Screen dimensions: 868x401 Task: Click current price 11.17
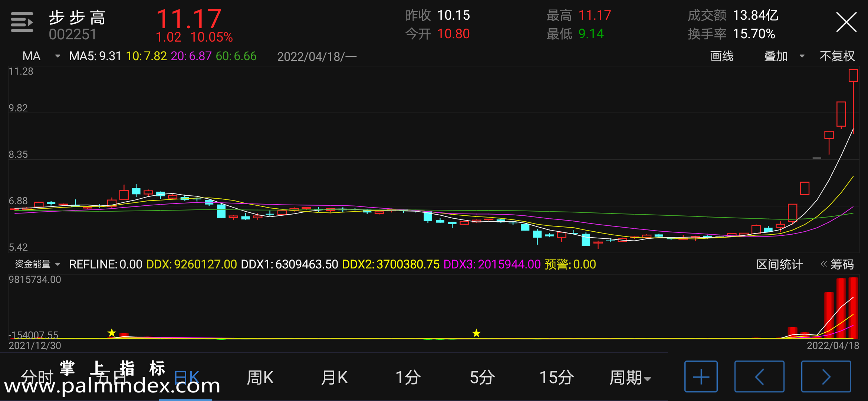pyautogui.click(x=189, y=19)
